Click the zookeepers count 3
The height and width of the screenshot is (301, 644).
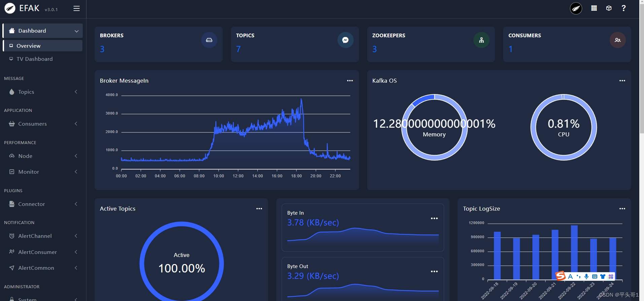pyautogui.click(x=374, y=49)
